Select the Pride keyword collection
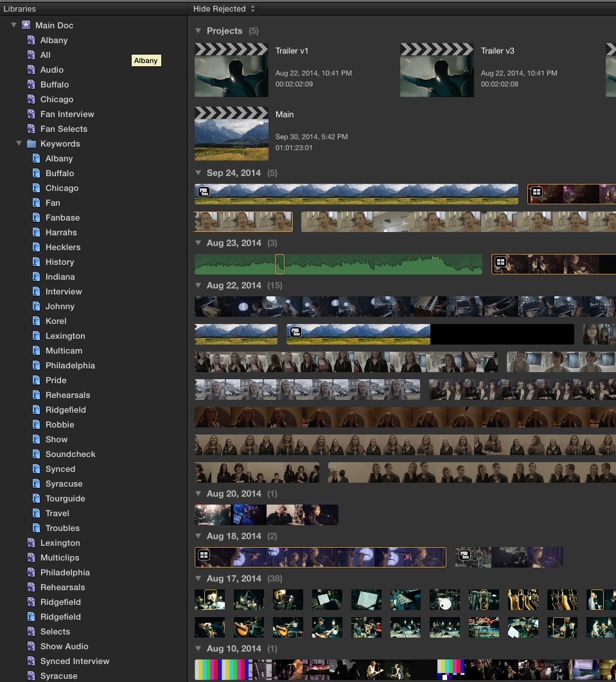The image size is (616, 682). pos(56,380)
